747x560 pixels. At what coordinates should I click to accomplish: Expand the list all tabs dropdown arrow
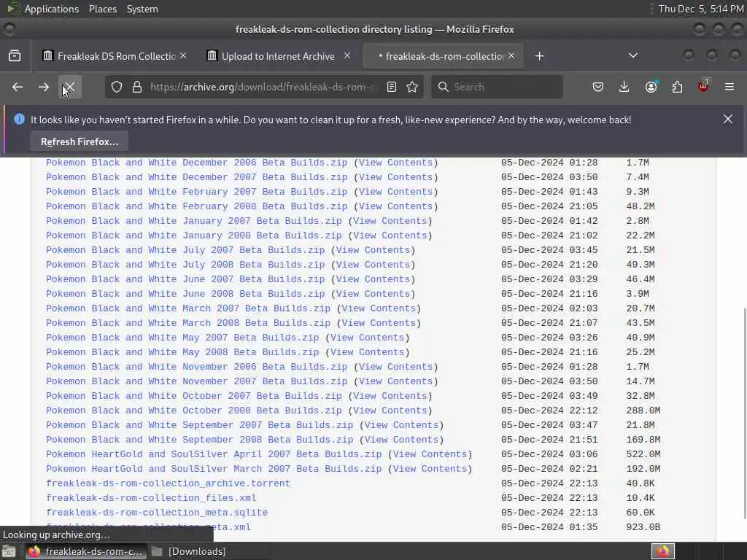click(x=633, y=55)
